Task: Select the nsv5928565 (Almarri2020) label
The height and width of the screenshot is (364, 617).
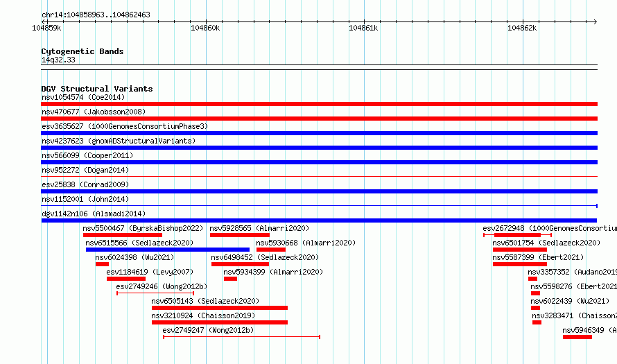Action: point(259,228)
